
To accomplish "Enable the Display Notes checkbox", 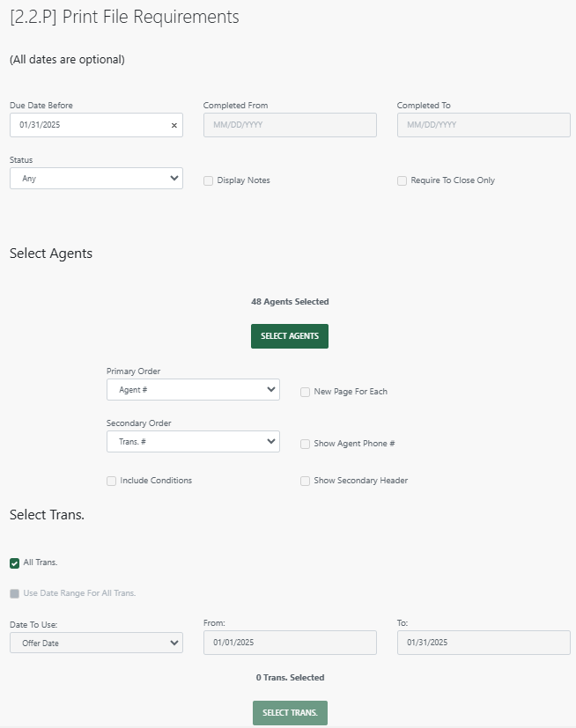I will tap(208, 180).
